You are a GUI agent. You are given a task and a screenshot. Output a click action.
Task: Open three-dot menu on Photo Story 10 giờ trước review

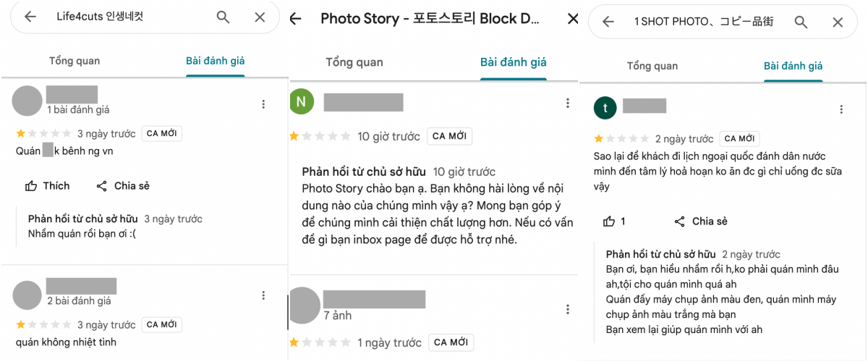tap(568, 104)
